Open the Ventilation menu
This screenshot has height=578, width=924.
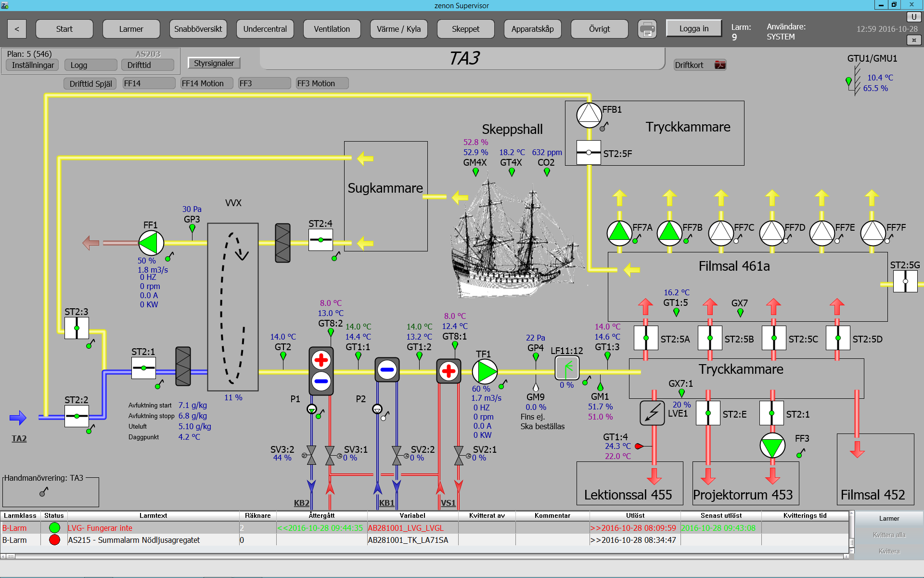332,29
